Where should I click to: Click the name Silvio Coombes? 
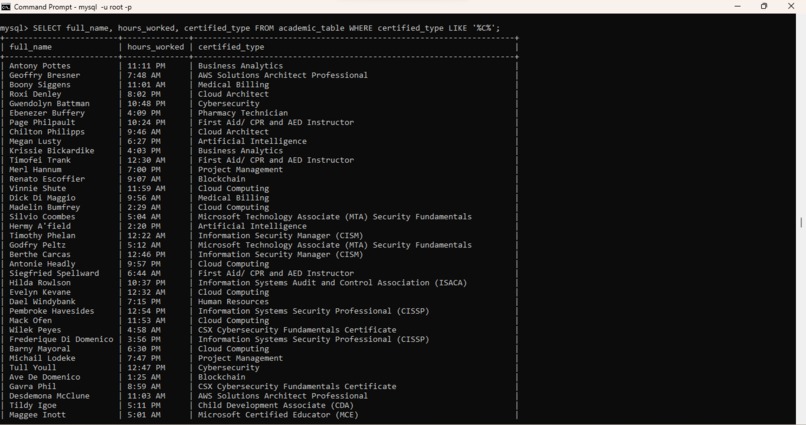pyautogui.click(x=42, y=216)
